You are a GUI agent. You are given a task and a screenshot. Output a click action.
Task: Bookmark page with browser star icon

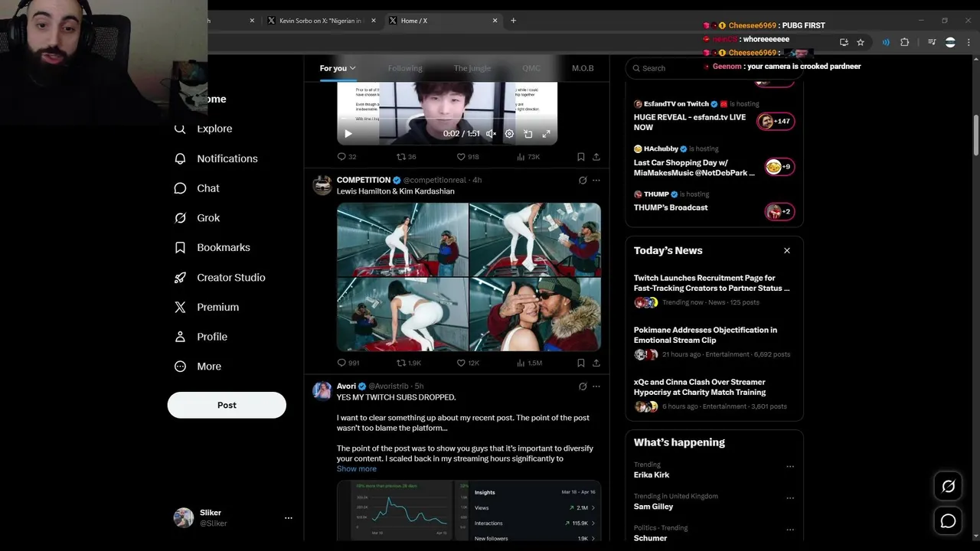pyautogui.click(x=861, y=42)
